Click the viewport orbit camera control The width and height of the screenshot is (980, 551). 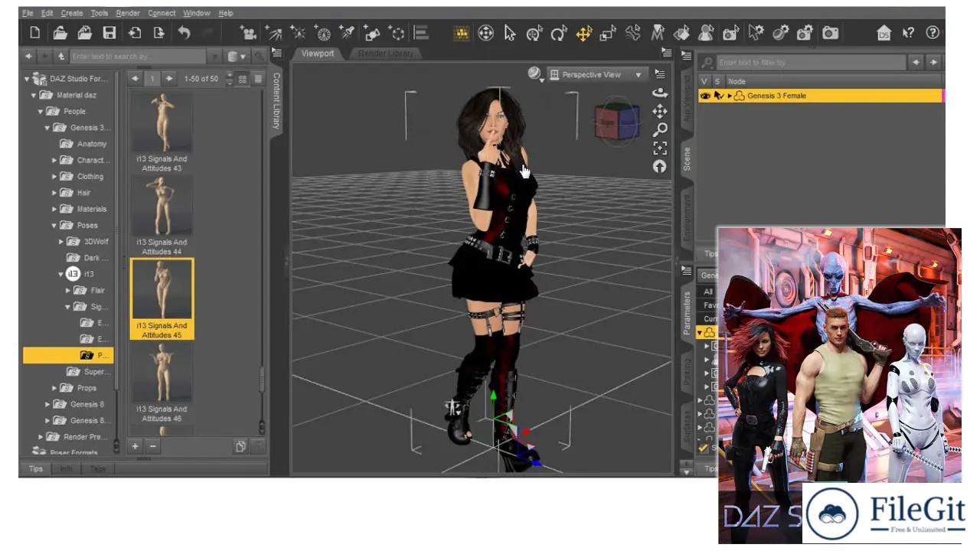[x=660, y=93]
